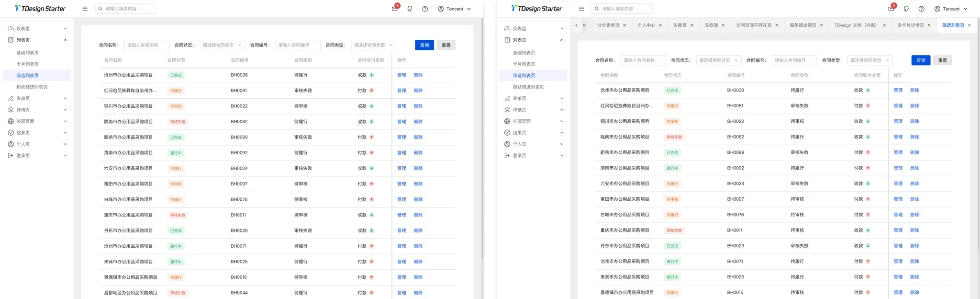Click the 外部页面 globe icon in tabbed window sidebar
The width and height of the screenshot is (980, 299).
(507, 121)
